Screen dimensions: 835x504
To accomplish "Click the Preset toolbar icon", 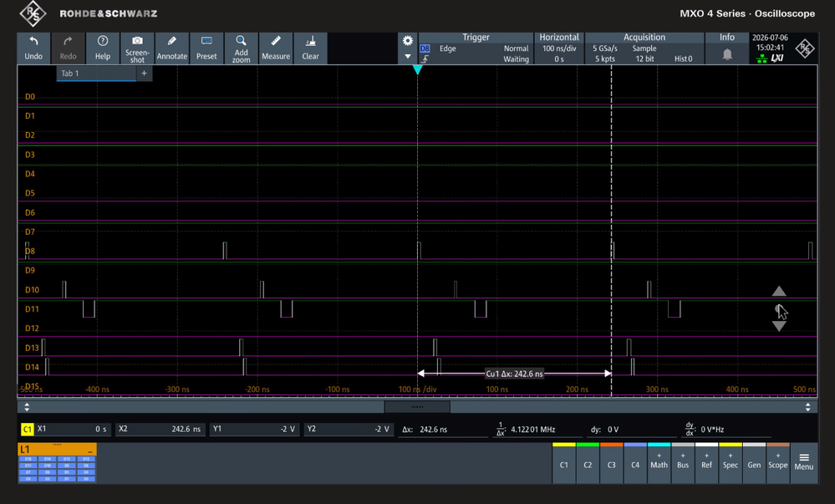I will tap(206, 48).
